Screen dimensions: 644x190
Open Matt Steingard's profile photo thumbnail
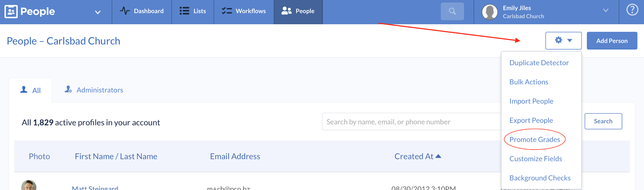point(29,186)
